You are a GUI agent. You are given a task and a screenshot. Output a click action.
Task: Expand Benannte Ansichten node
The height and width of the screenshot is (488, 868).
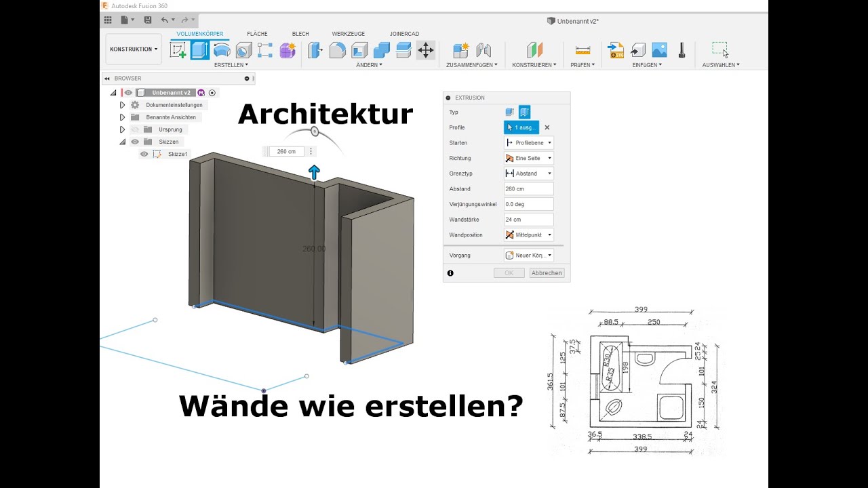pyautogui.click(x=122, y=117)
